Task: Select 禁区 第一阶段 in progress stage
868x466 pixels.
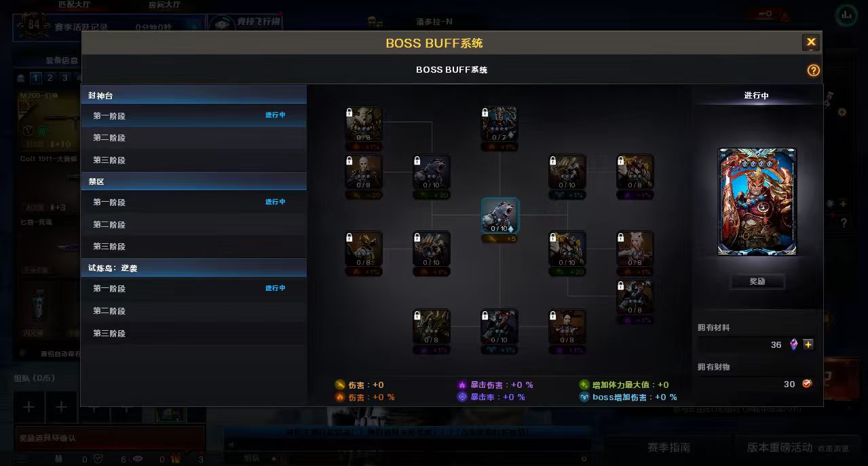Action: [x=194, y=202]
